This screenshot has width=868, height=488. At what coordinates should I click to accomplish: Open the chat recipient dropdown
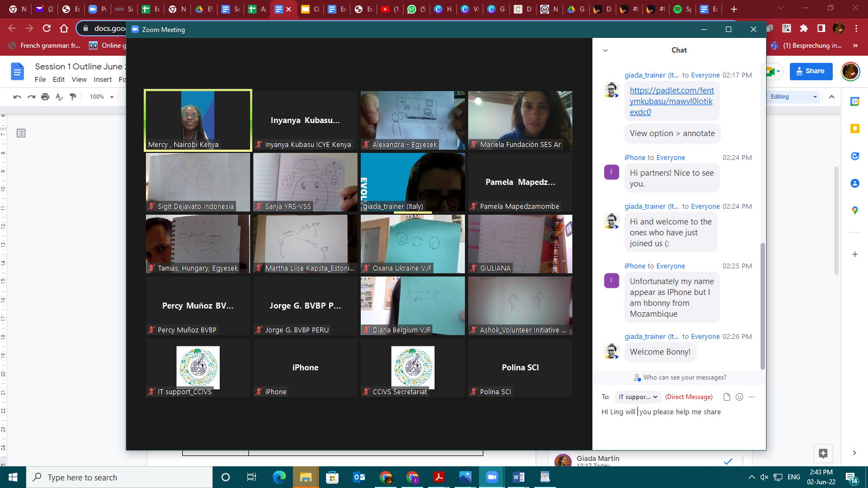[x=639, y=397]
